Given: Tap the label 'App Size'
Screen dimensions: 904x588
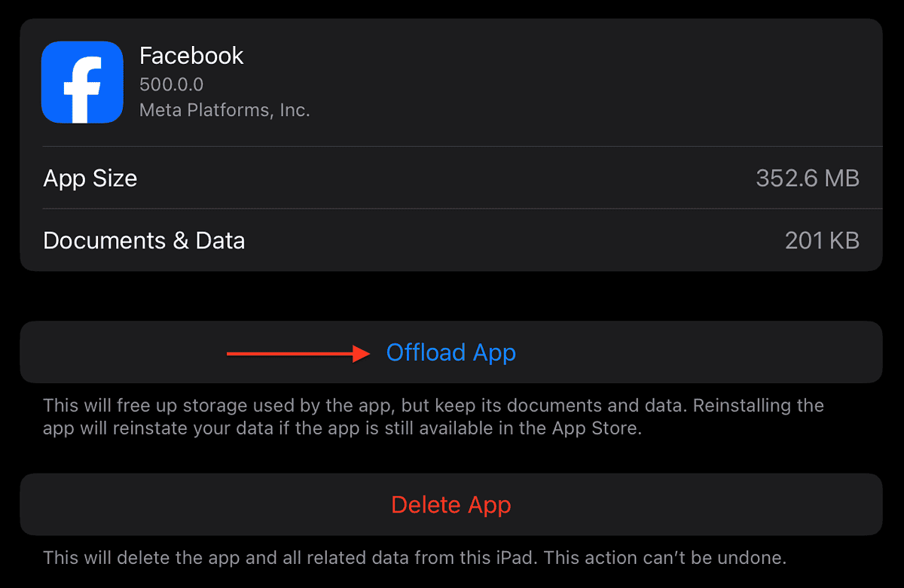Looking at the screenshot, I should point(90,178).
